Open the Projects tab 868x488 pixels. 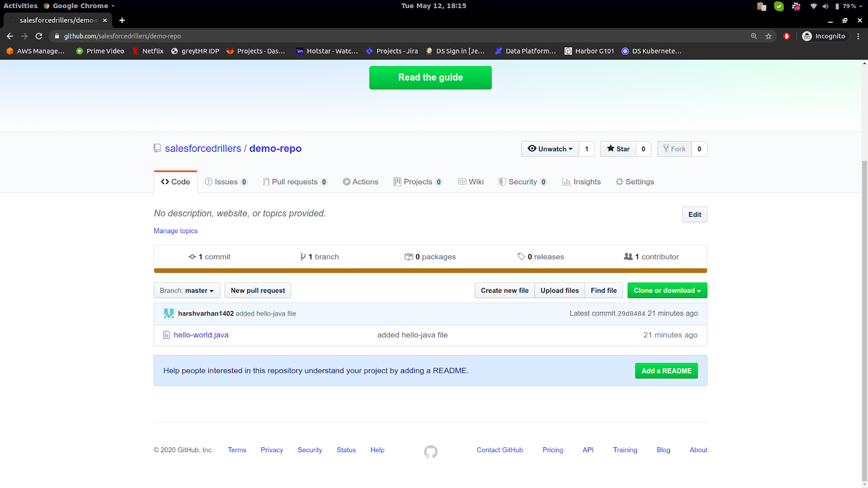[418, 182]
